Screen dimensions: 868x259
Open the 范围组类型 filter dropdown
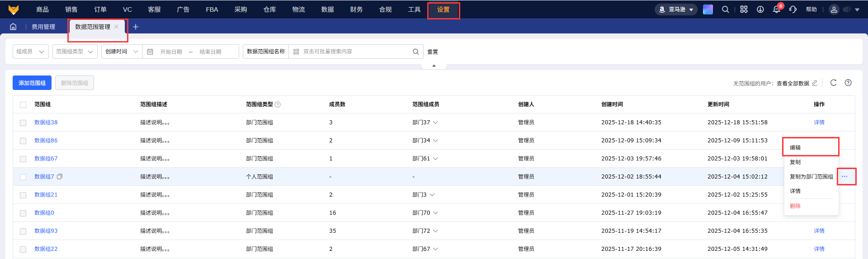pos(75,52)
